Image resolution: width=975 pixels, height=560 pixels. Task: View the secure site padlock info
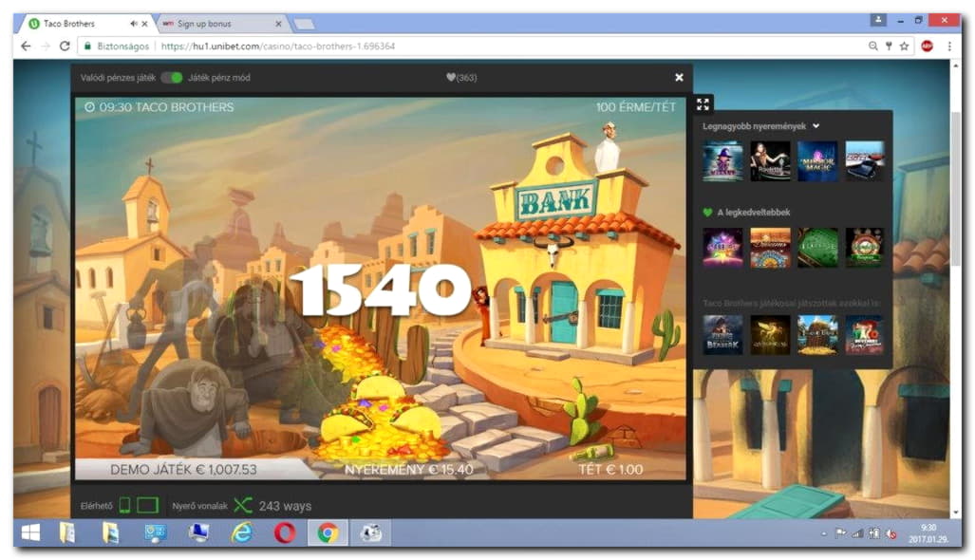pyautogui.click(x=87, y=46)
